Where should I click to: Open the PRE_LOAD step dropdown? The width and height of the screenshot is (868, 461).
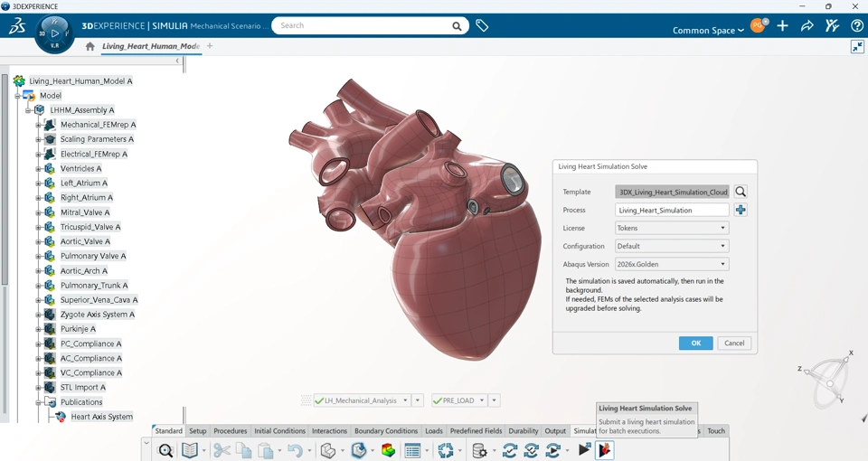482,400
